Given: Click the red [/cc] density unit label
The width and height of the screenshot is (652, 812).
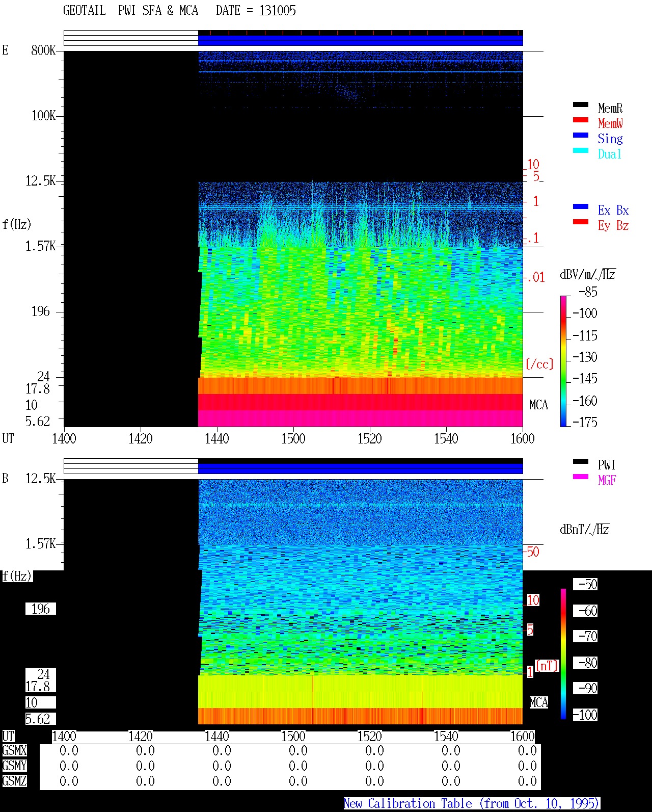Looking at the screenshot, I should point(539,364).
